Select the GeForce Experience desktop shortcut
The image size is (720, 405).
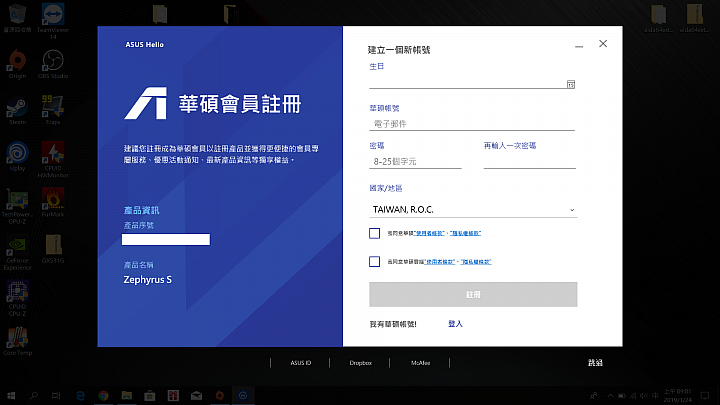(x=17, y=252)
